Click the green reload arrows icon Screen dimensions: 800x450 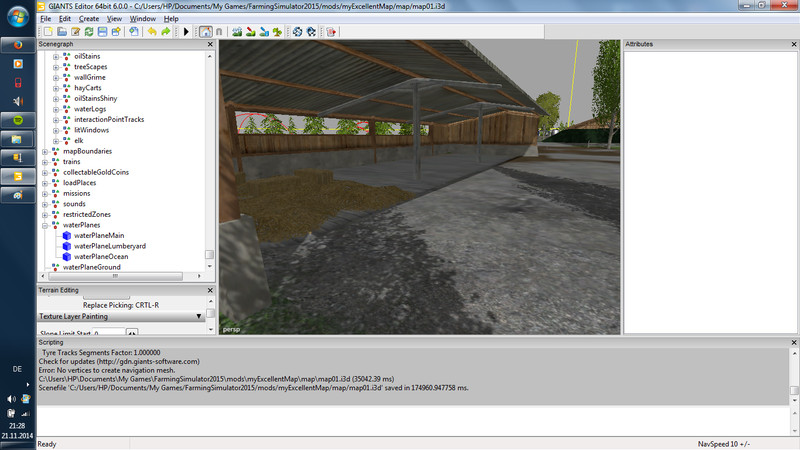(89, 32)
